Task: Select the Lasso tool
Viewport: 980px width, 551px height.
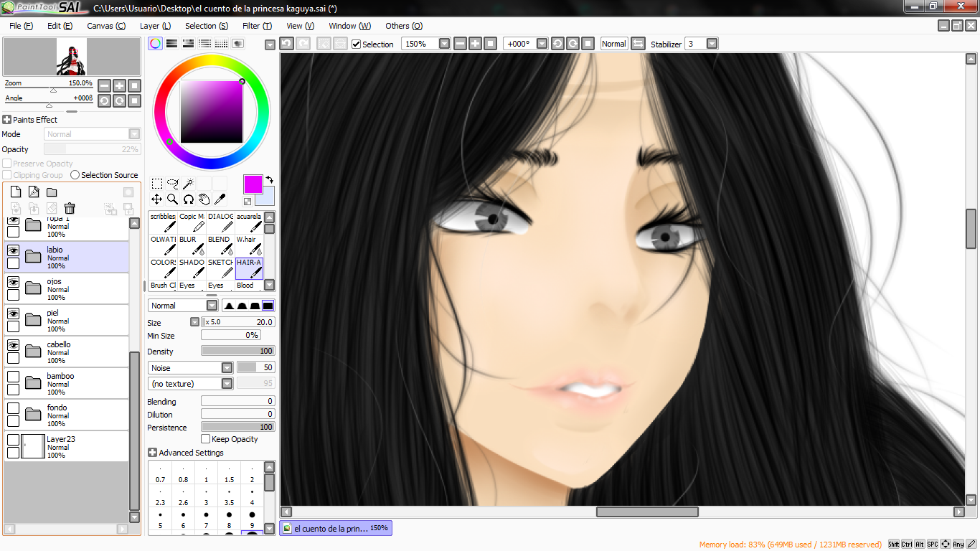Action: click(x=172, y=184)
